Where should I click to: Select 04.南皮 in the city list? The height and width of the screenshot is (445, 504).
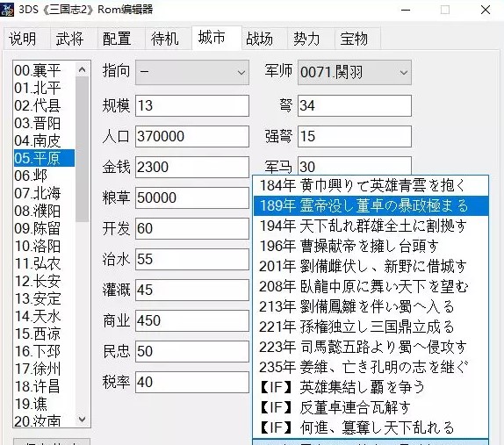click(x=44, y=140)
